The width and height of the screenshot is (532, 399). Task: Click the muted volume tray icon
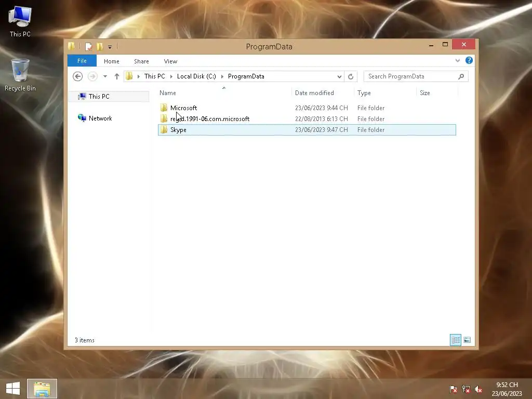[x=478, y=389]
